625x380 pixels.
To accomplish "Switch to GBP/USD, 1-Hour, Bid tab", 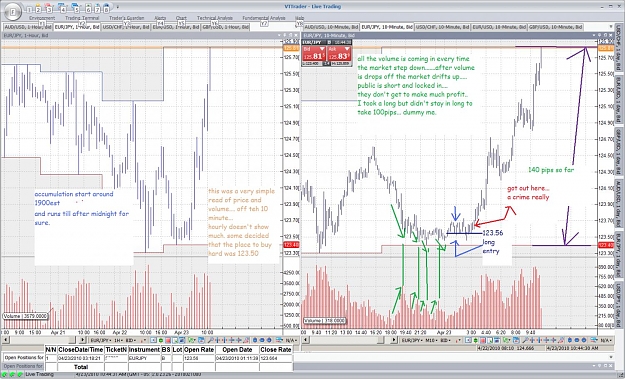I will pos(225,27).
